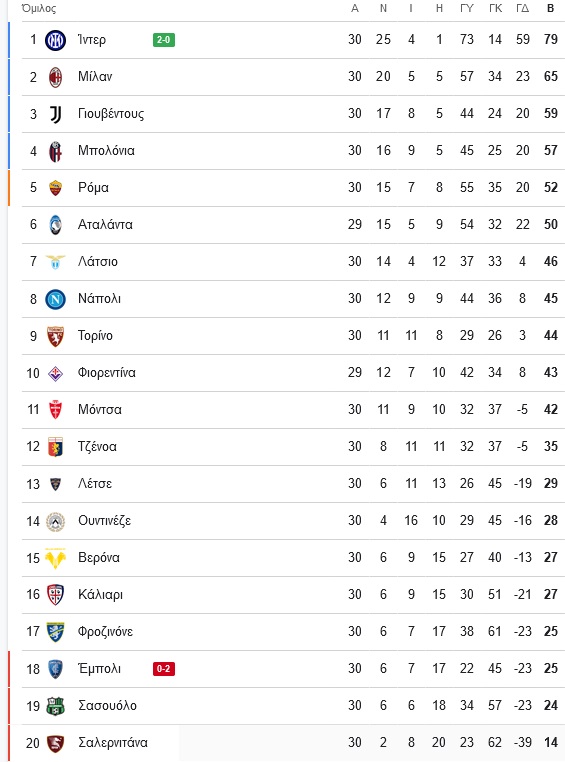Click the Roma wolf crest icon
Screen dimensions: 565x762
55,188
